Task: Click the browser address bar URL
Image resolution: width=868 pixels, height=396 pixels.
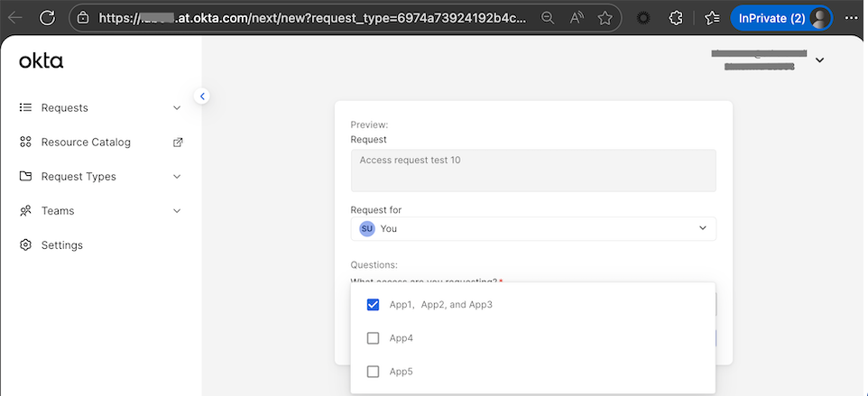Action: pyautogui.click(x=312, y=18)
